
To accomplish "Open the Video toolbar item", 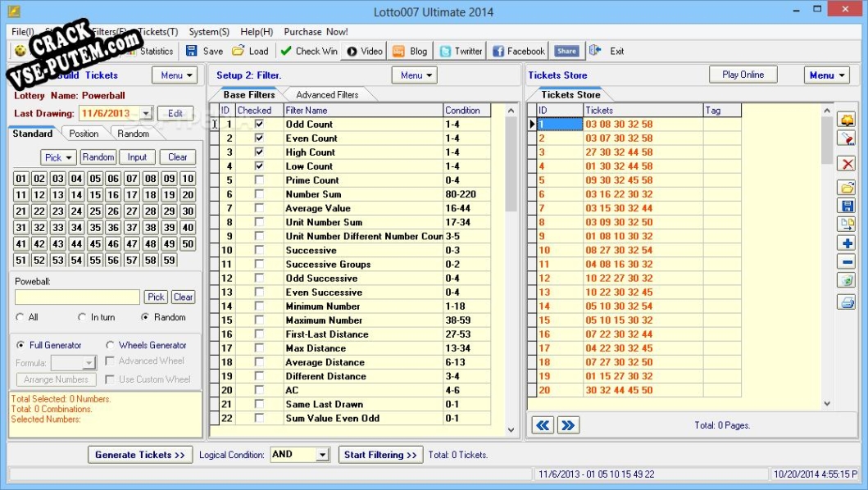I will click(365, 51).
